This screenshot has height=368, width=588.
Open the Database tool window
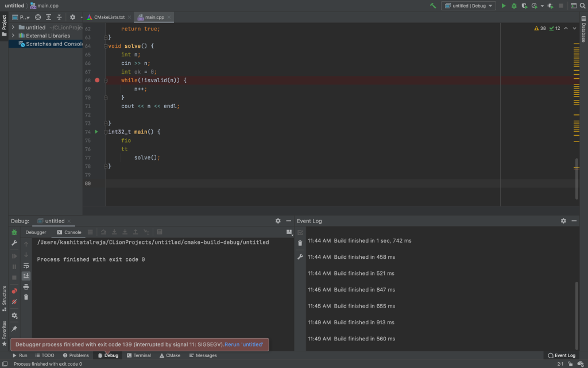coord(583,29)
